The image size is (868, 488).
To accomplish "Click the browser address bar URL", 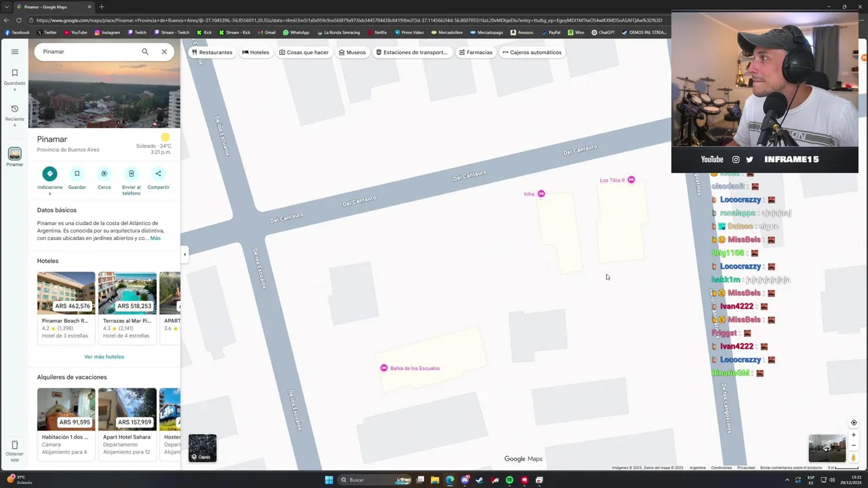I will pos(349,20).
